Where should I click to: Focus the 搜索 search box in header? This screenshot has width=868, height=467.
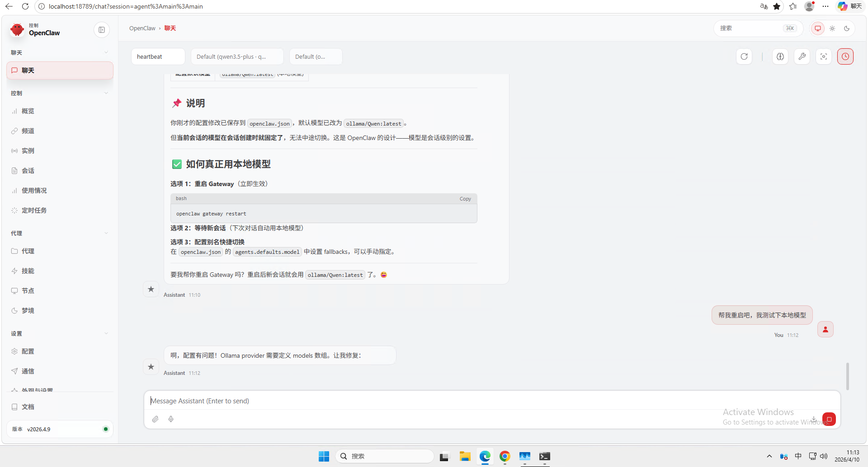tap(758, 28)
